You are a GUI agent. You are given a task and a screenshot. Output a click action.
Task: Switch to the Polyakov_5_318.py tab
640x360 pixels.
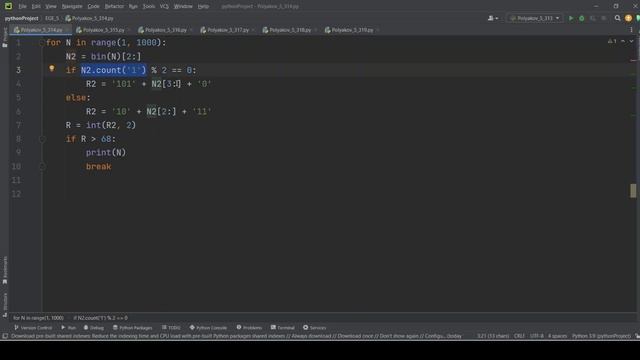[290, 30]
